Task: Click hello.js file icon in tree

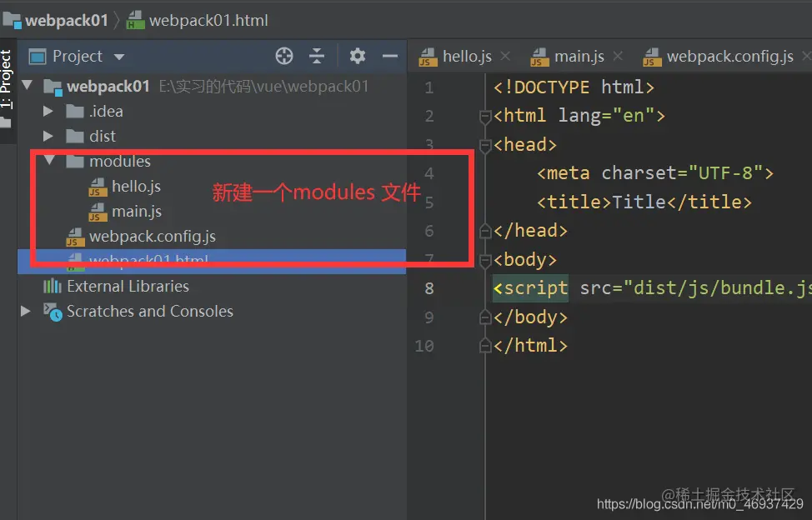Action: pyautogui.click(x=98, y=187)
